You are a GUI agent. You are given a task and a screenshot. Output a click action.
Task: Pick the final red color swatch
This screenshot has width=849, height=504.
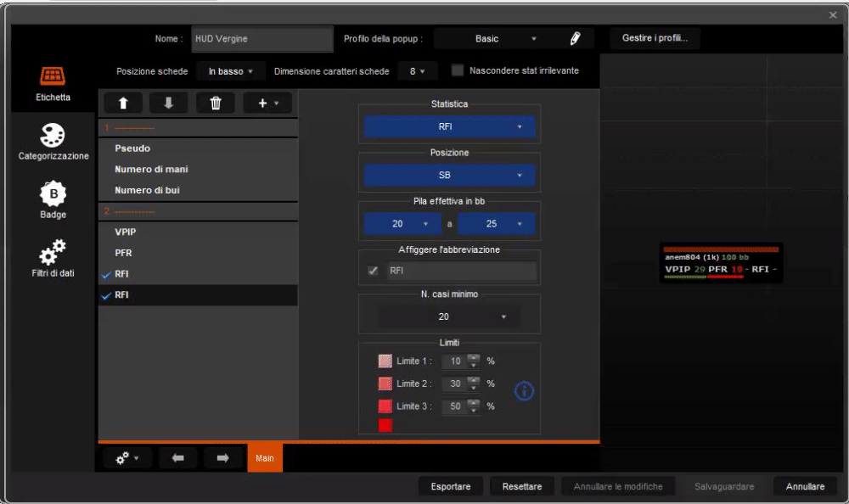click(x=385, y=425)
